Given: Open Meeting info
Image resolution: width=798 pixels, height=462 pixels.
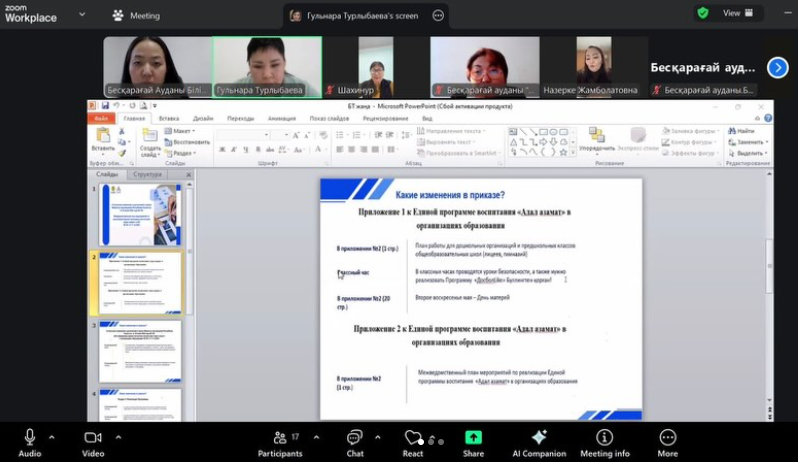Looking at the screenshot, I should (605, 438).
